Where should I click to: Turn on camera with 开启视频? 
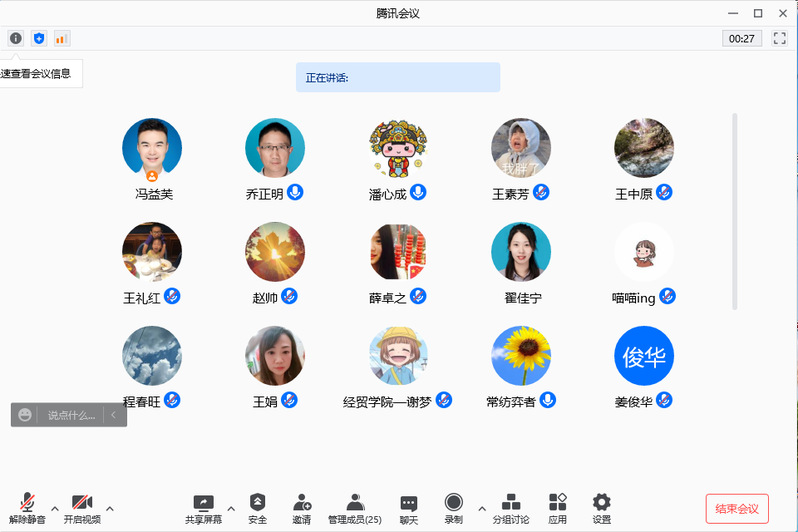coord(82,508)
